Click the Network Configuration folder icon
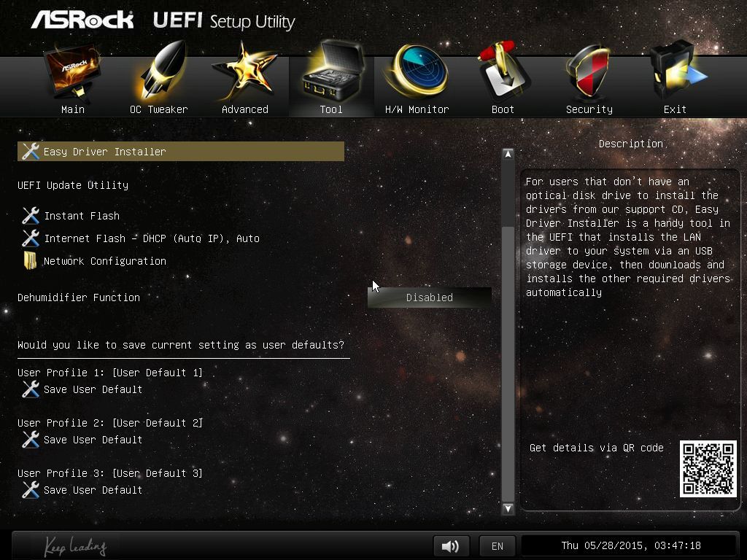Image resolution: width=747 pixels, height=560 pixels. click(x=31, y=261)
